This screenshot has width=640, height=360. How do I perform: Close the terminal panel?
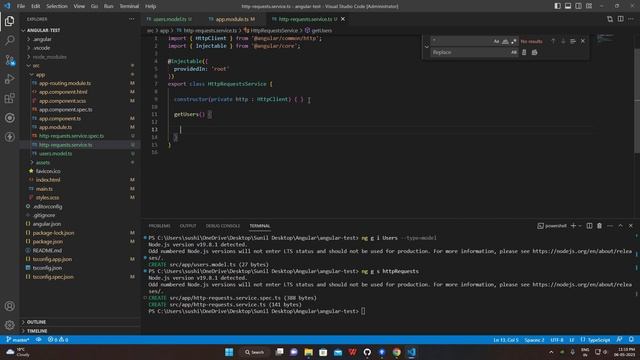(631, 226)
